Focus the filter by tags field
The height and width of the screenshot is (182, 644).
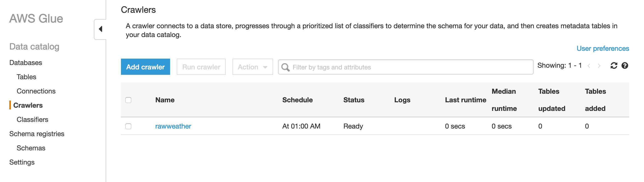point(410,67)
